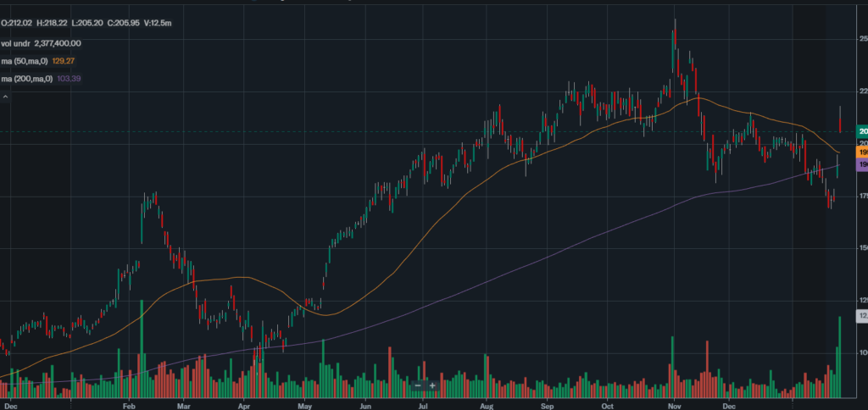Click the orange 50 MA price tag
Viewport: 868px width, 410px height.
pos(862,152)
